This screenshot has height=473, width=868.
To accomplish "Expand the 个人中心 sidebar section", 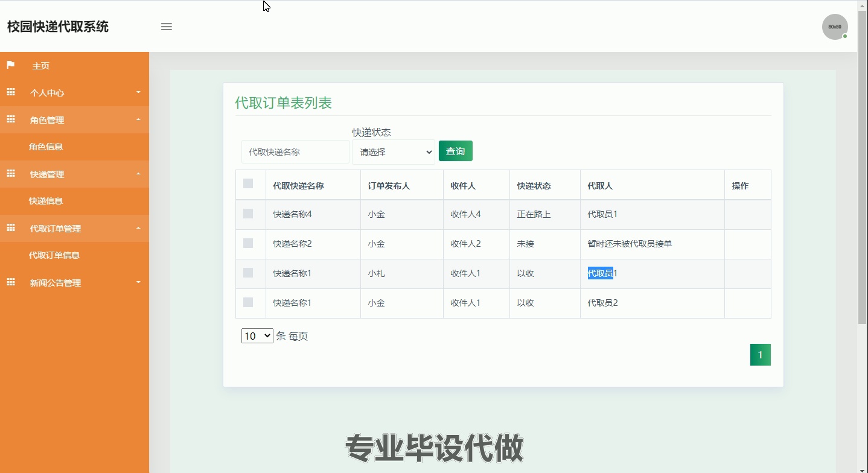I will click(75, 92).
